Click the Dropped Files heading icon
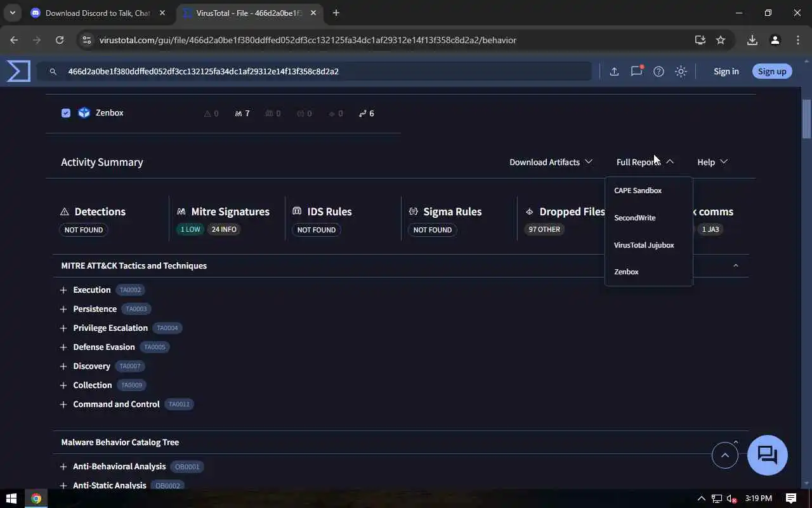 [x=529, y=211]
